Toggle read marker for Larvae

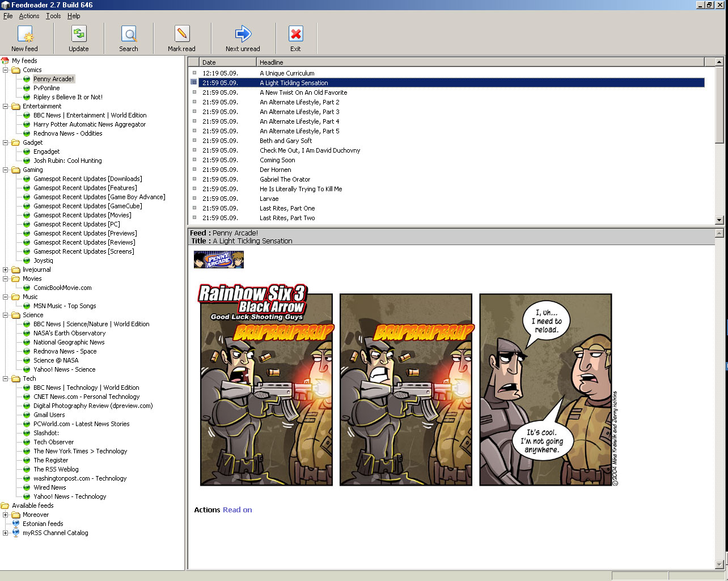point(194,199)
